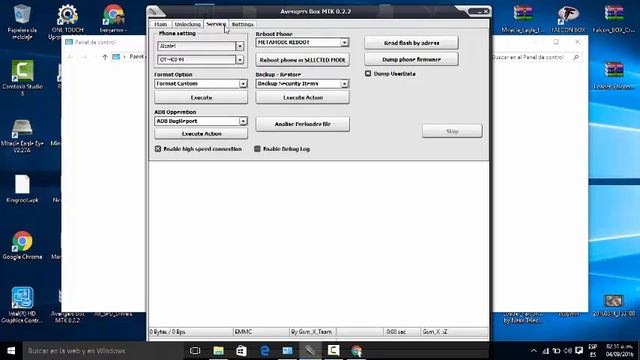The width and height of the screenshot is (640, 360).
Task: Click the volume icon in system tray
Action: coord(567,351)
